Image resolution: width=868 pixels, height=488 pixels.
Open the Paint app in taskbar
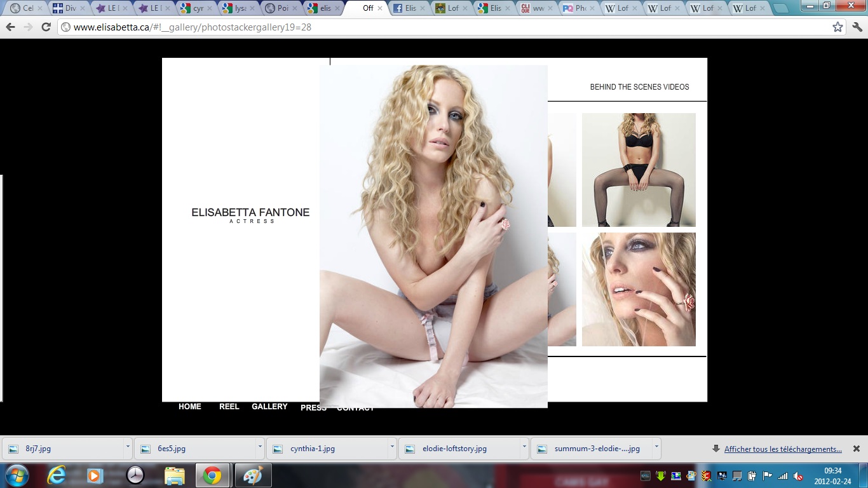pyautogui.click(x=253, y=475)
